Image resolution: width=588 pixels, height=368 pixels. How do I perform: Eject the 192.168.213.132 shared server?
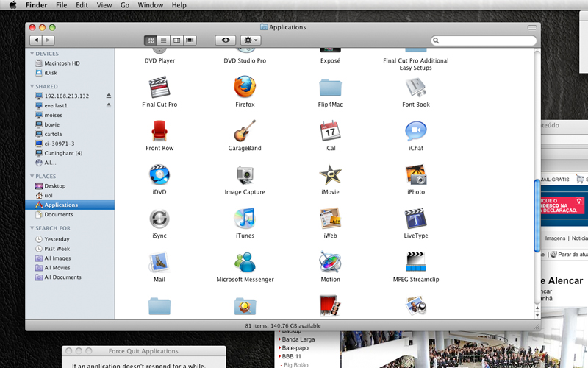[108, 96]
